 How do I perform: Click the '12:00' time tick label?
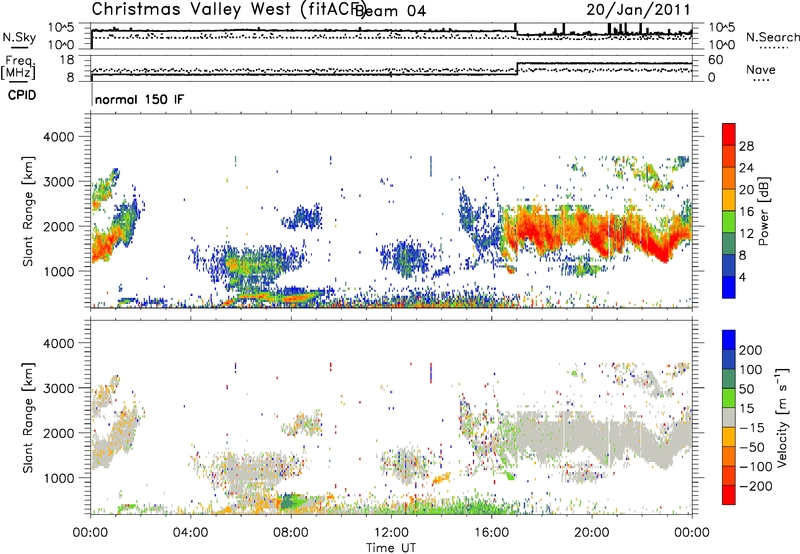pos(391,533)
